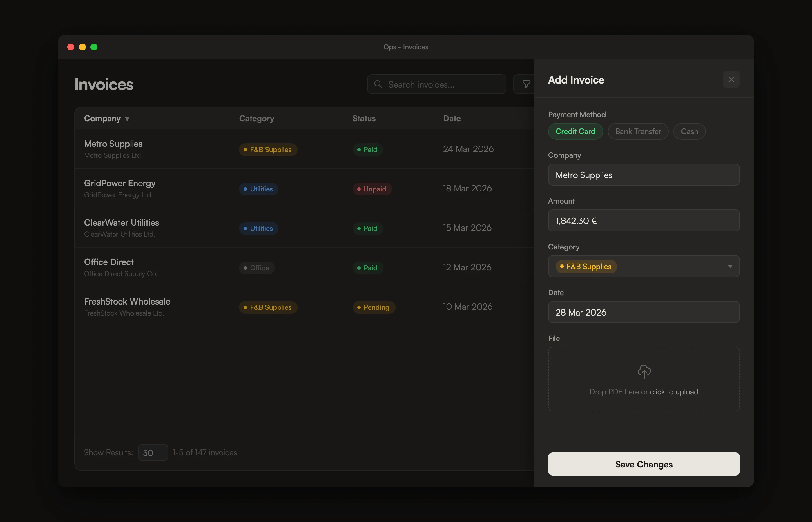Click the search magnifier icon
This screenshot has height=522, width=812.
pyautogui.click(x=378, y=84)
